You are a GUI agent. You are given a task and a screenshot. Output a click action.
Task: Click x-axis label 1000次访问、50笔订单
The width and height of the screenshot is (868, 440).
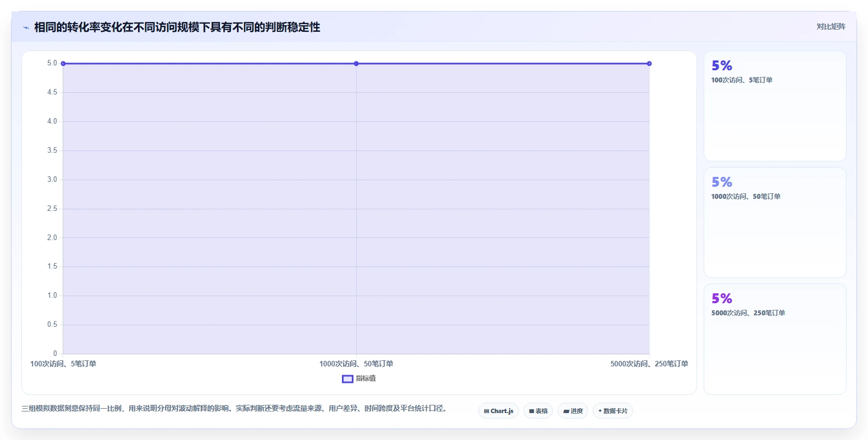pos(356,364)
